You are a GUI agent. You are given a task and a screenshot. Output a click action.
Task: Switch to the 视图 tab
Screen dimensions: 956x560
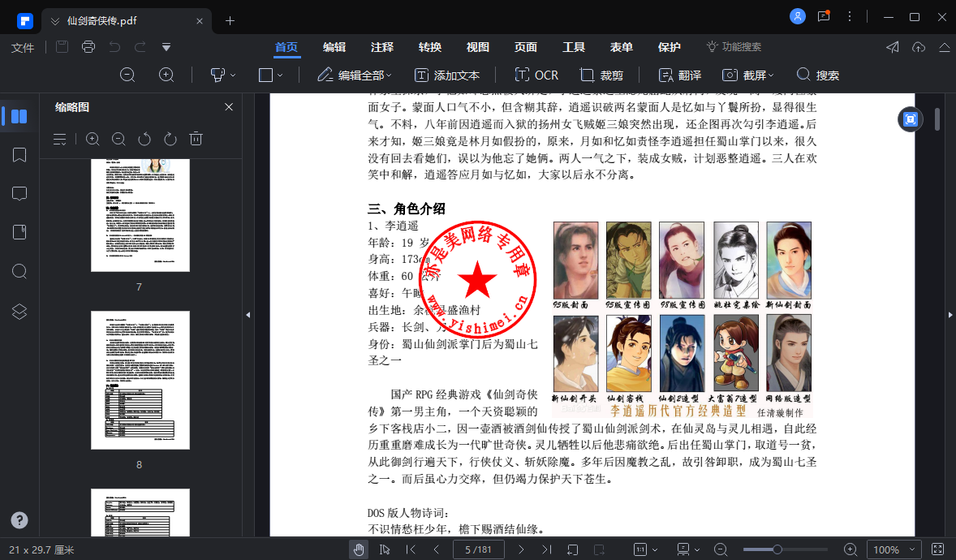click(x=477, y=47)
